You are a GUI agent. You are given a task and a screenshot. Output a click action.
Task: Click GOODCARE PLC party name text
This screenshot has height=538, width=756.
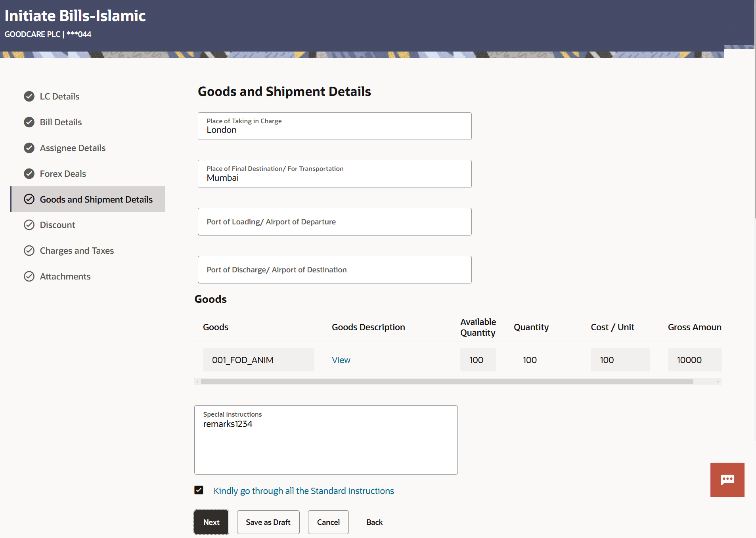(x=33, y=34)
